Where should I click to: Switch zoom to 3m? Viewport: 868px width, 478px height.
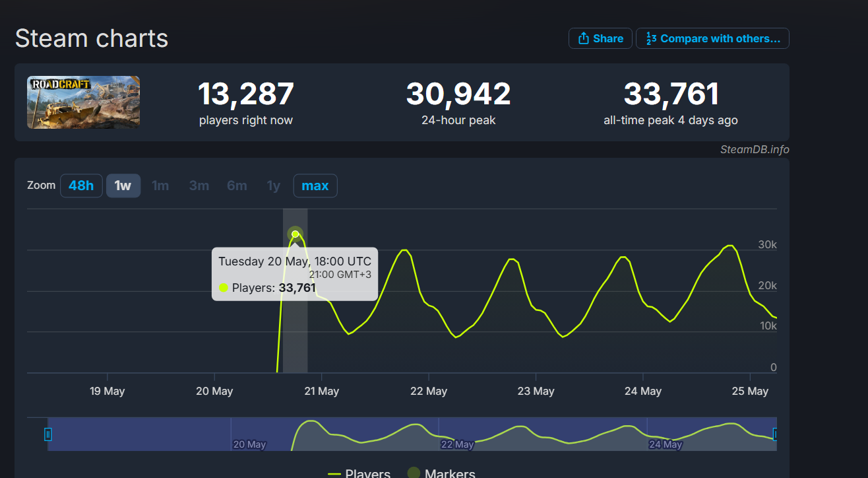pos(199,186)
